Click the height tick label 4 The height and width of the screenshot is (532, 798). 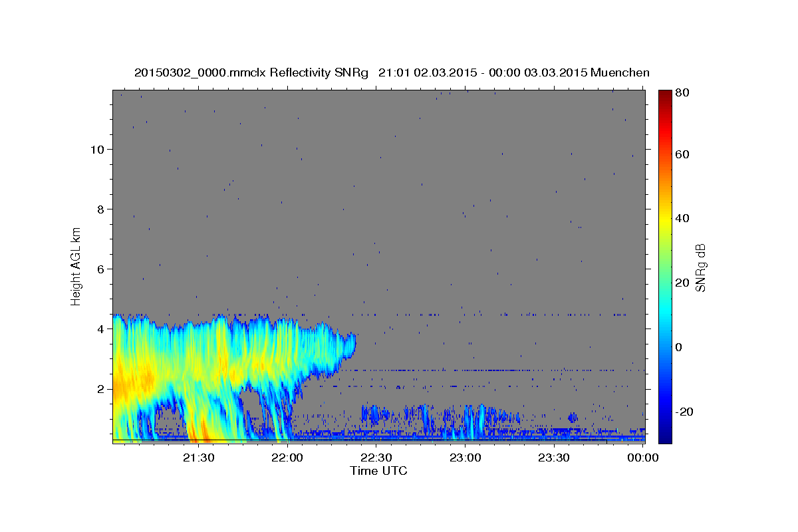point(100,329)
